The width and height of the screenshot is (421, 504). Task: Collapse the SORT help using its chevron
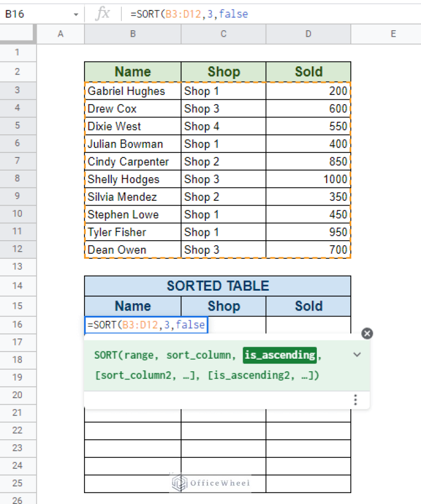(357, 355)
